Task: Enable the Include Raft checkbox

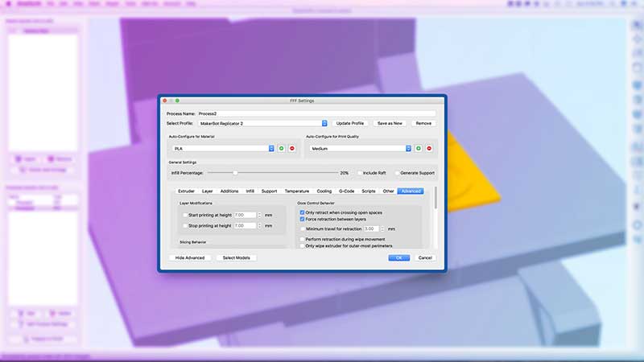Action: (359, 173)
